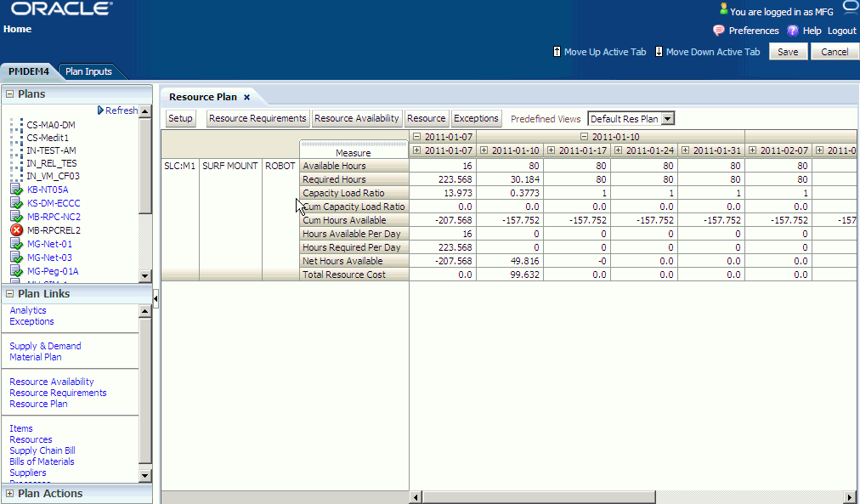860x504 pixels.
Task: Click the Measure column header
Action: coord(354,150)
